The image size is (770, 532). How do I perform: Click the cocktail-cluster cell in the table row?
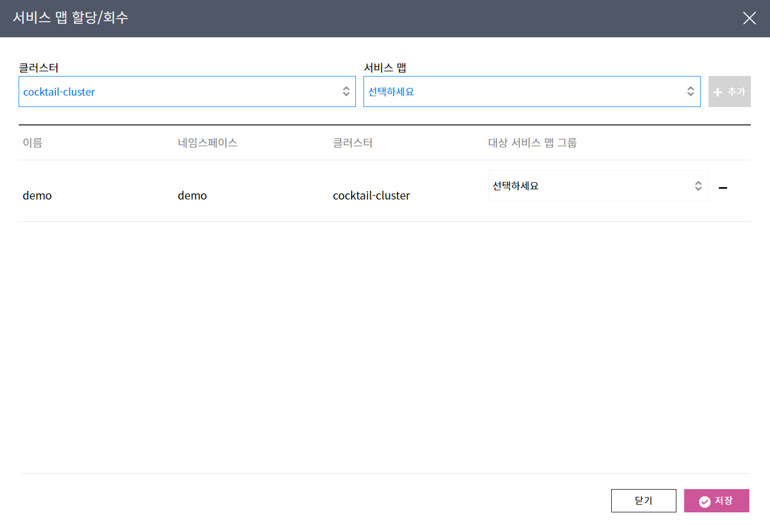coord(371,195)
